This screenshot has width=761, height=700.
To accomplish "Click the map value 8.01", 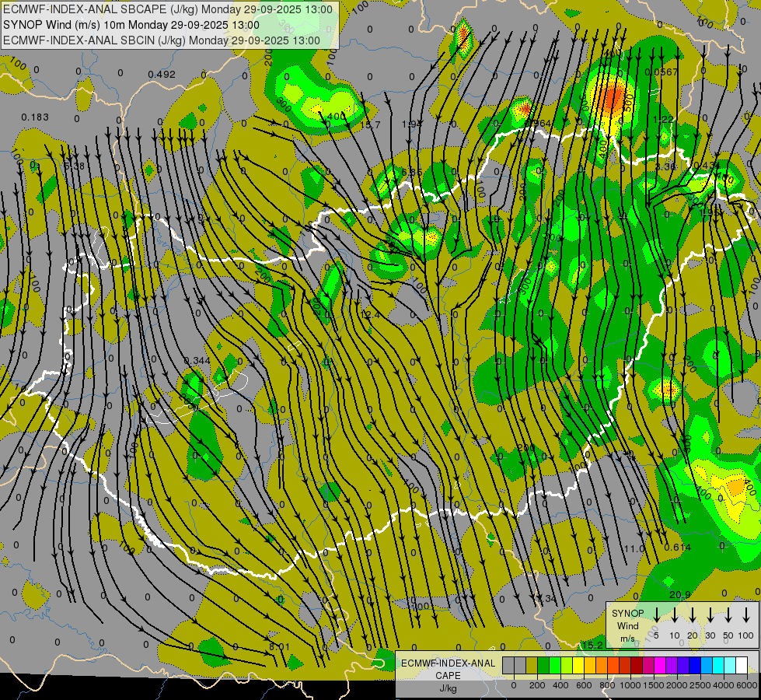I will pos(279,647).
